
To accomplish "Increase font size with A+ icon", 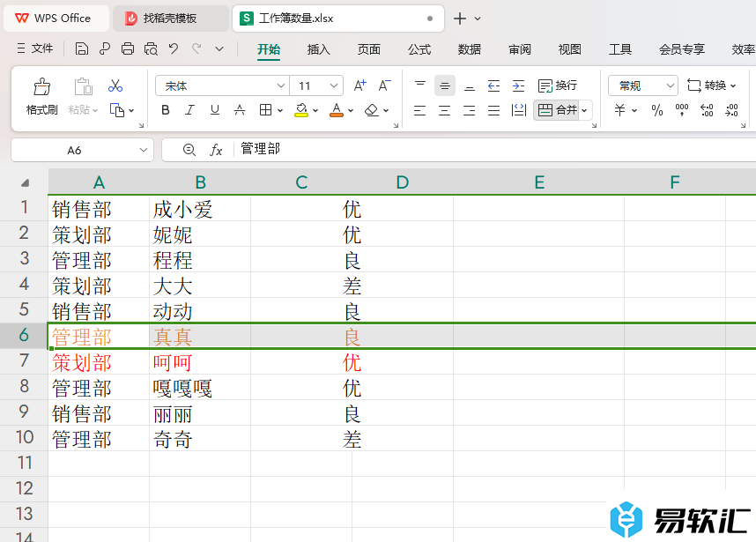I will coord(359,85).
